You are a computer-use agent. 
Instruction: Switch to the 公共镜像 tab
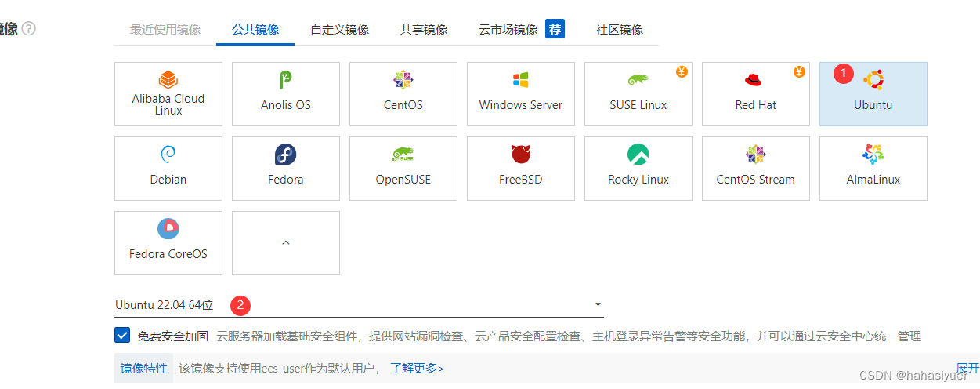coord(255,30)
